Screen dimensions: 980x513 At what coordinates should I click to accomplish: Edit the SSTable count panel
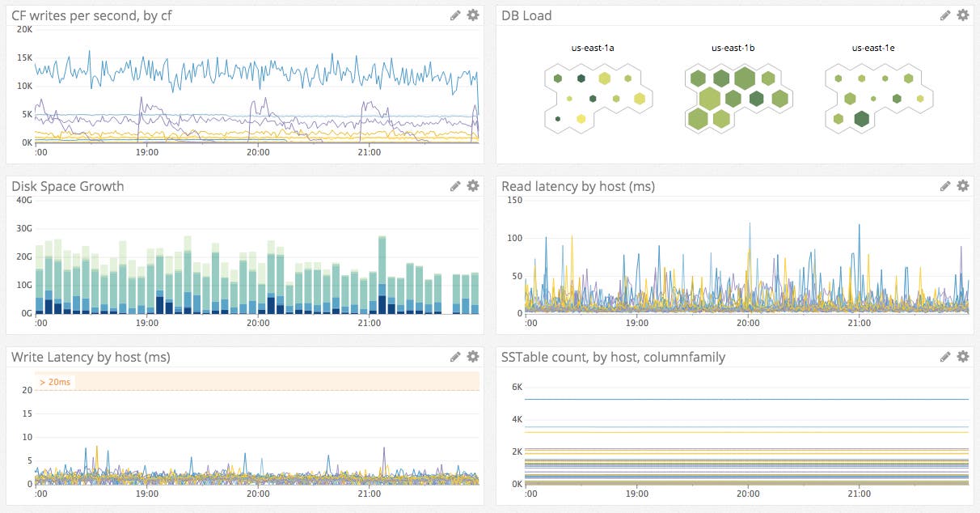(945, 356)
